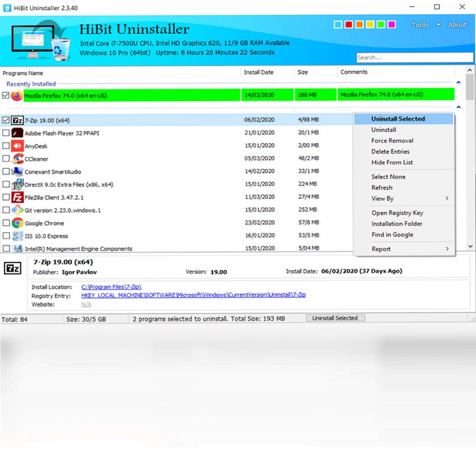The height and width of the screenshot is (459, 476).
Task: Check the Conexant SmartAudio checkbox
Action: [6, 171]
